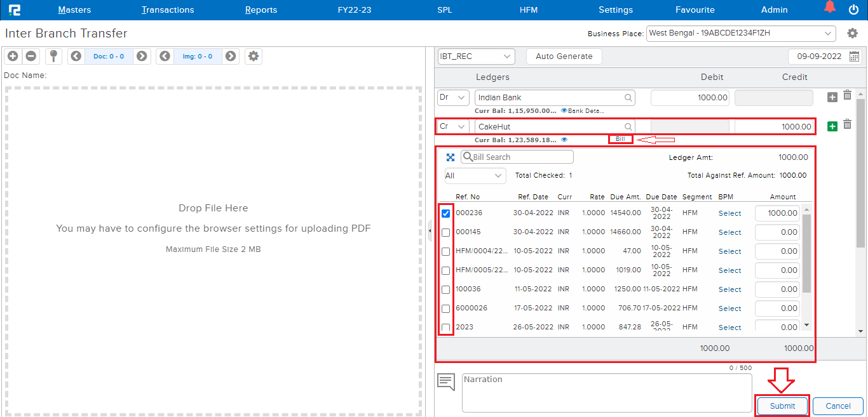Open calendar date picker icon
The width and height of the screenshot is (868, 417).
pyautogui.click(x=855, y=56)
